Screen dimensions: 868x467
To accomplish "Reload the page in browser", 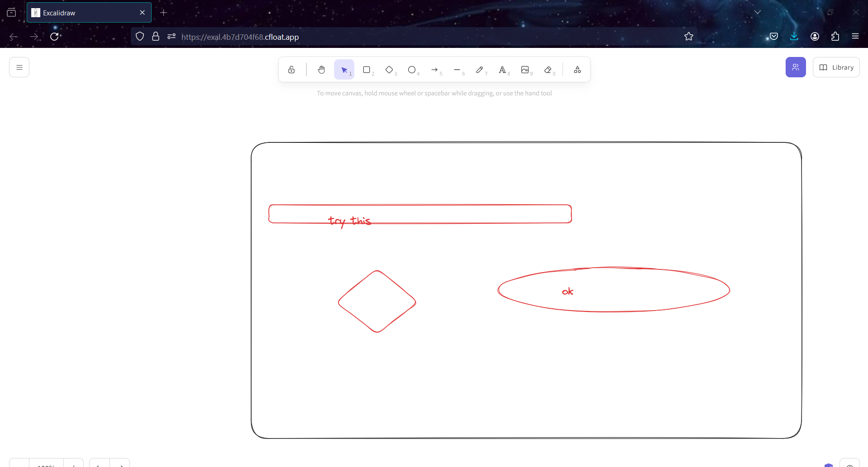I will (x=54, y=37).
